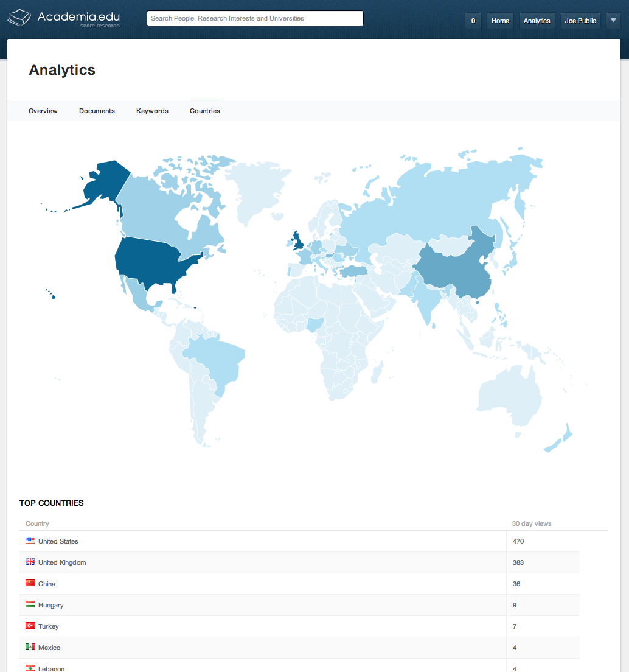This screenshot has width=629, height=672.
Task: Click the Hungary flag icon
Action: point(30,604)
